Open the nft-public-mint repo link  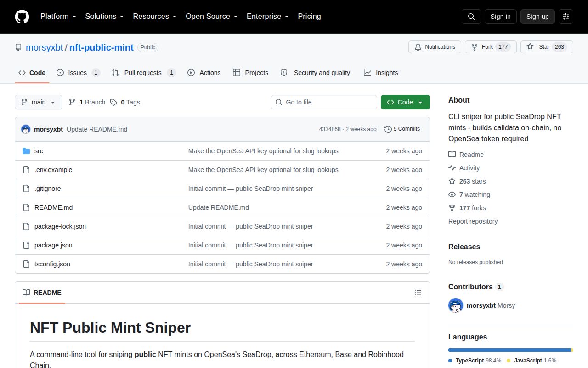[x=102, y=47]
